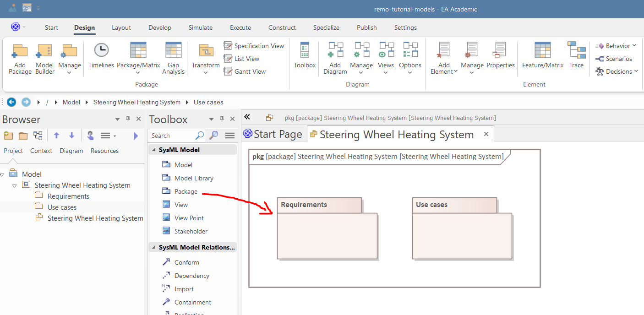Click the Gap Analysis icon

[173, 59]
